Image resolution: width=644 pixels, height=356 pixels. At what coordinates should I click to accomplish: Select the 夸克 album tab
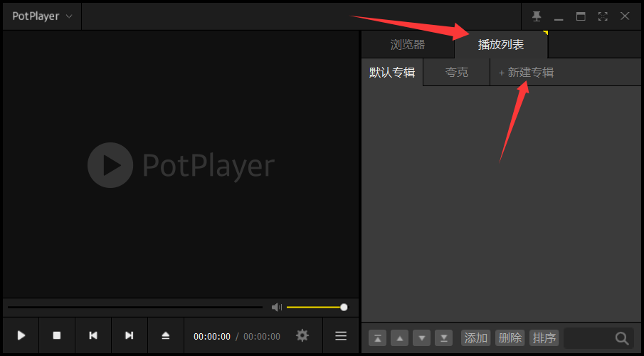(457, 73)
